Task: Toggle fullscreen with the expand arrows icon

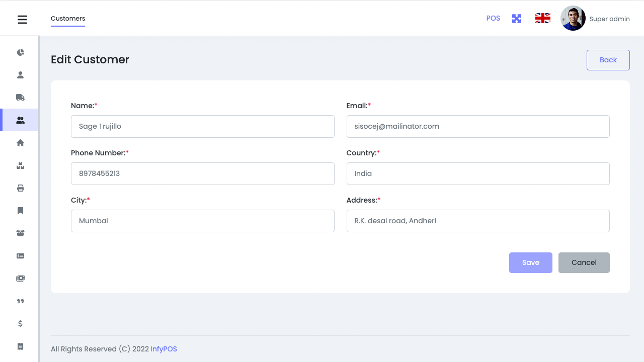Action: (x=517, y=19)
